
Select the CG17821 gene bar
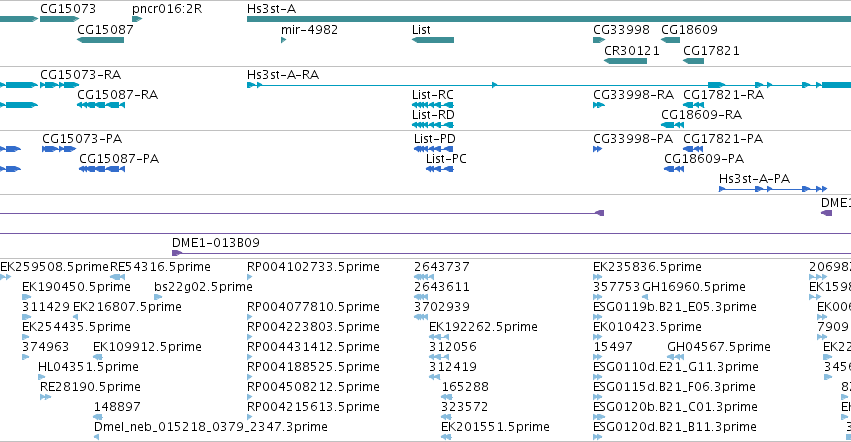pos(694,61)
